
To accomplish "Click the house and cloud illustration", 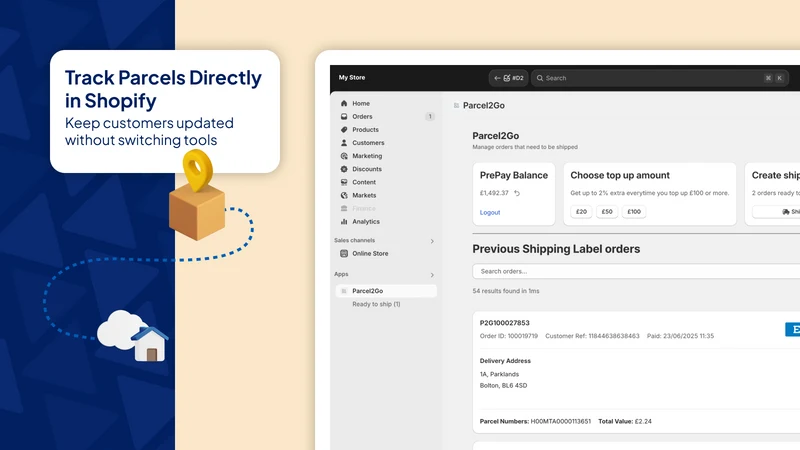I will (x=133, y=336).
